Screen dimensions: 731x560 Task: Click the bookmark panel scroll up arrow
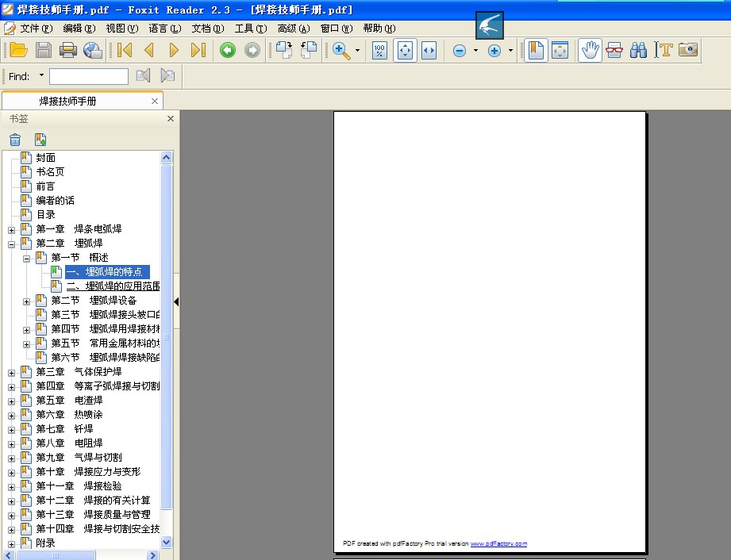tap(167, 158)
